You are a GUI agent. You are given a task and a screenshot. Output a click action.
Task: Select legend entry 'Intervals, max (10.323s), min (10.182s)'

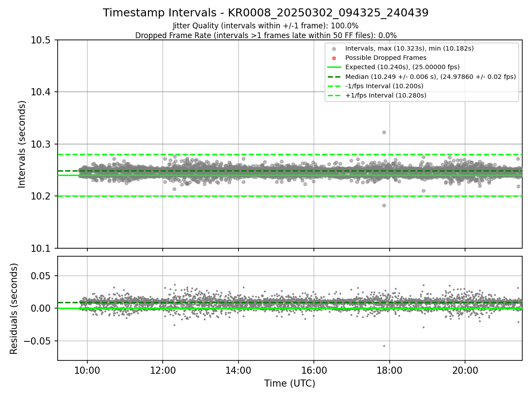click(409, 48)
